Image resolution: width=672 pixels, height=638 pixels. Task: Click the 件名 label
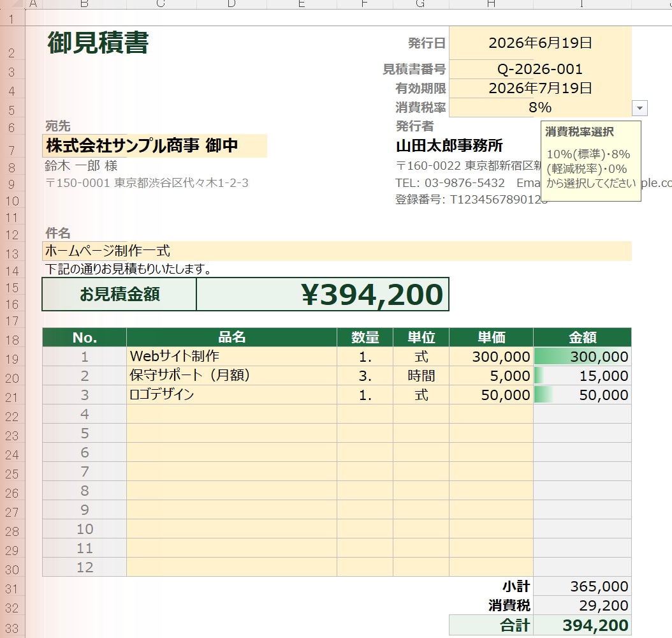tap(58, 234)
